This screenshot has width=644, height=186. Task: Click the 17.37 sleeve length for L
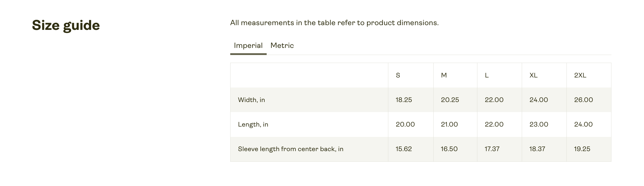[x=492, y=149]
